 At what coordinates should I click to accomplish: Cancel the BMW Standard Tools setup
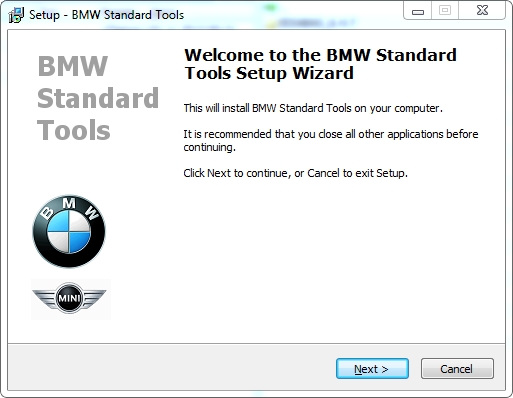(457, 369)
